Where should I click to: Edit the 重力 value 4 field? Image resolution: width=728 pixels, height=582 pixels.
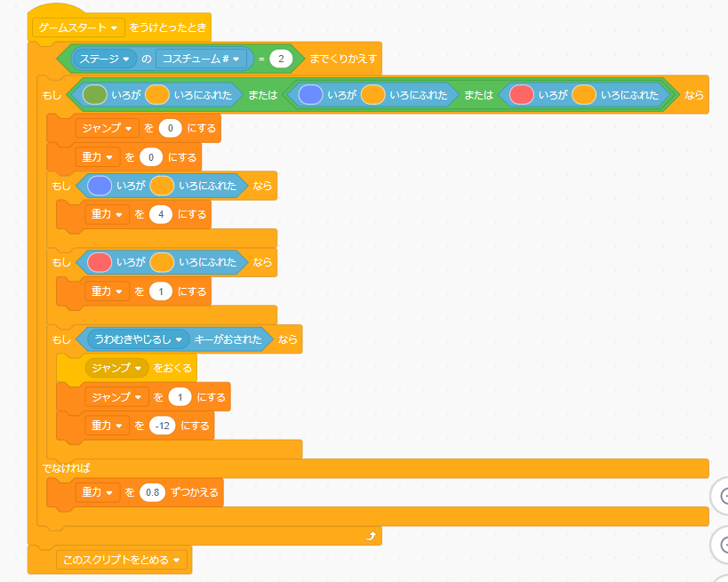pyautogui.click(x=161, y=214)
